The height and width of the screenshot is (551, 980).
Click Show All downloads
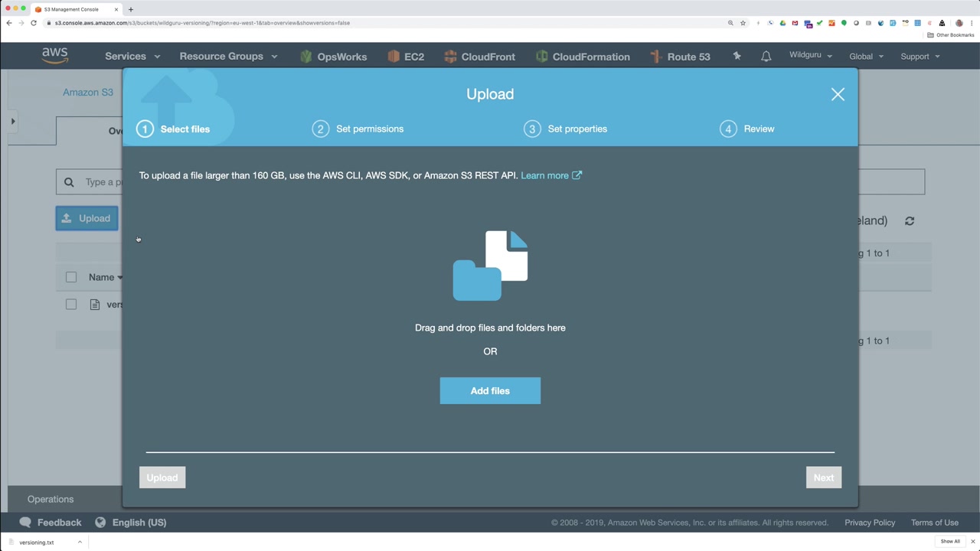tap(950, 542)
